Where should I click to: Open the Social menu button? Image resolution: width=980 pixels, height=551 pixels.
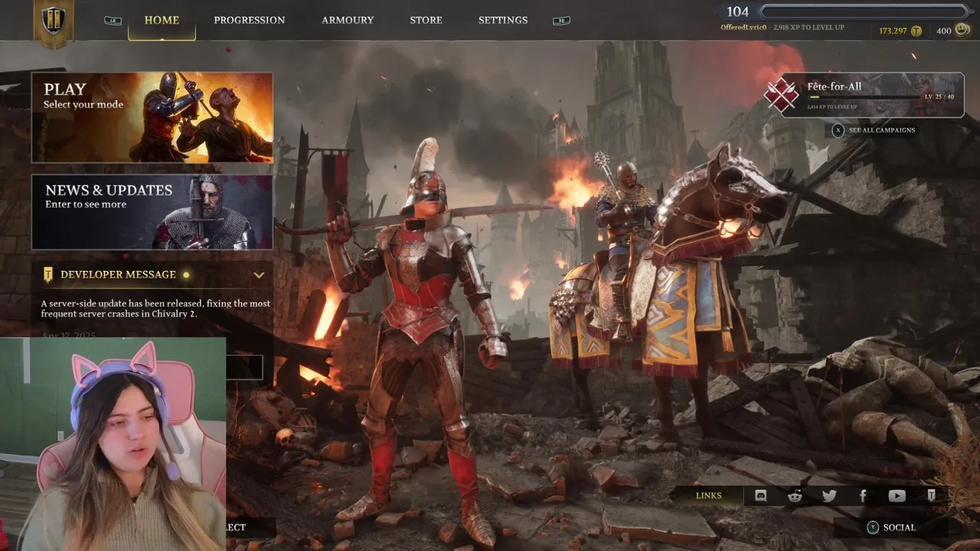click(x=890, y=527)
